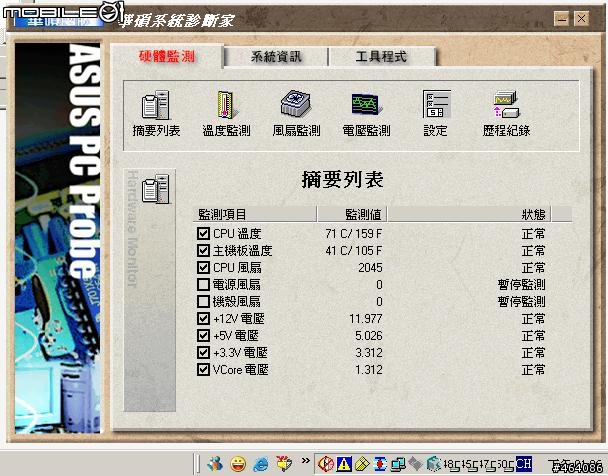Image resolution: width=608 pixels, height=476 pixels.
Task: Click the CH language indicator in tray
Action: pyautogui.click(x=523, y=463)
